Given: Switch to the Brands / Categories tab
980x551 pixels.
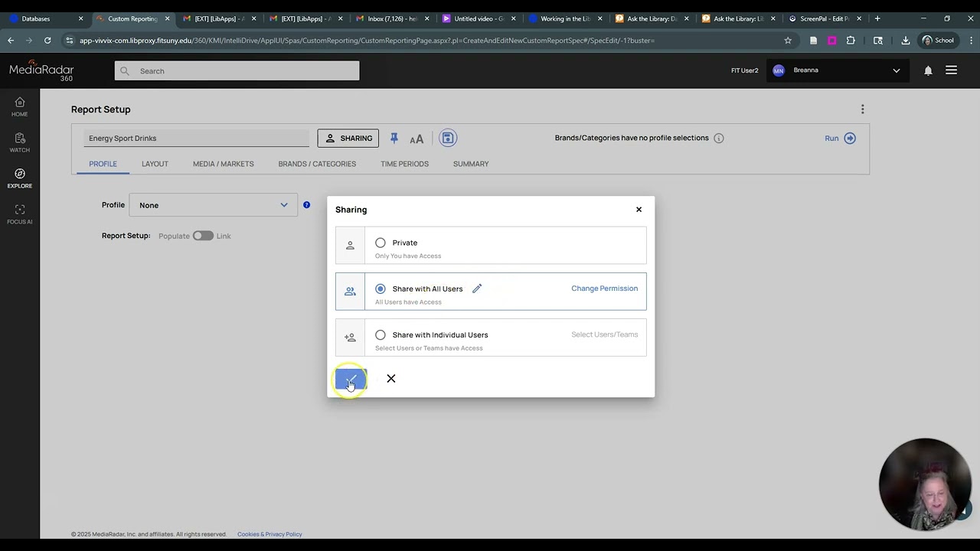Looking at the screenshot, I should coord(317,164).
